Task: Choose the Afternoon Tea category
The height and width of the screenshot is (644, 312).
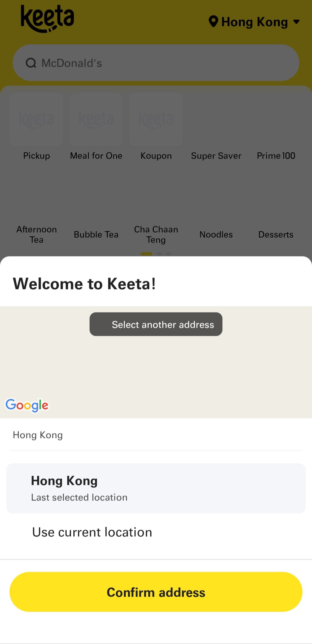Action: click(x=36, y=234)
